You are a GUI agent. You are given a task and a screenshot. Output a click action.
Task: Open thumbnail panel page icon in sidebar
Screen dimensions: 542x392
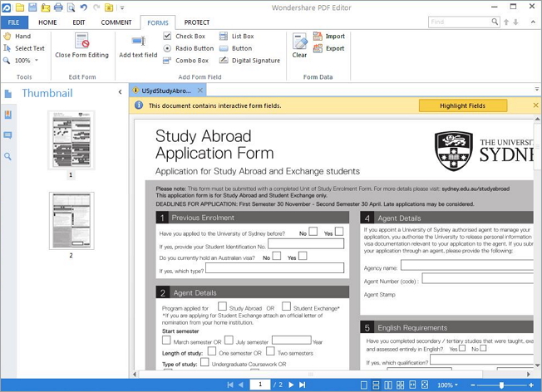(x=8, y=93)
